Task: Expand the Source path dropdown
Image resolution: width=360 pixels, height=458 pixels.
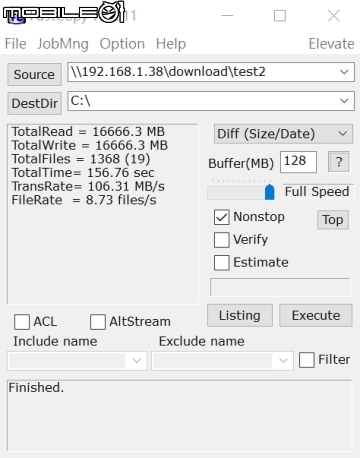Action: 344,72
